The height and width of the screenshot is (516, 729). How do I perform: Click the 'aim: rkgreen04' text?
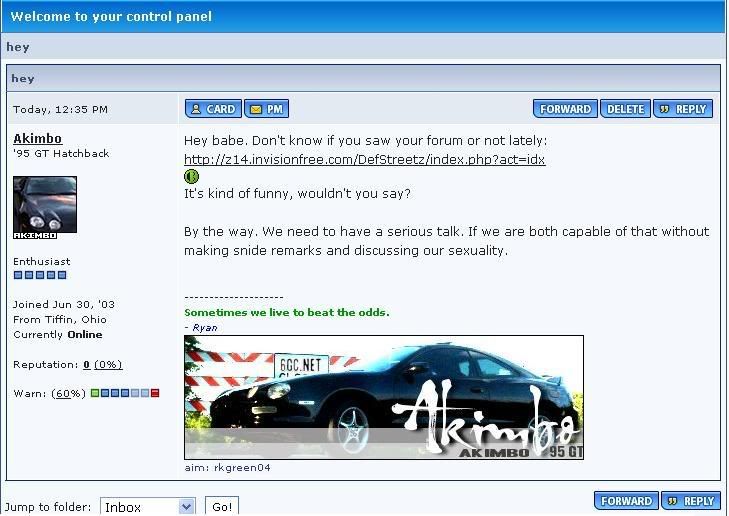227,468
